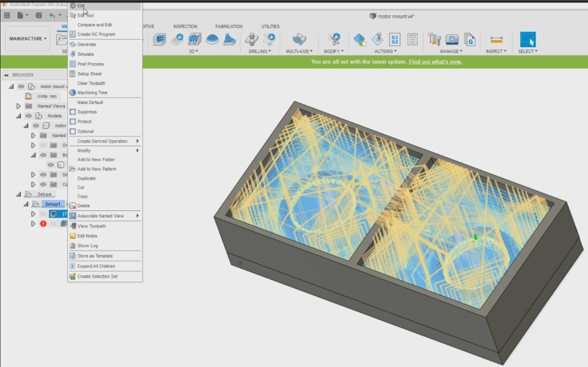
Task: Select the 3D Adaptive Clearing toolbar icon
Action: coord(160,39)
